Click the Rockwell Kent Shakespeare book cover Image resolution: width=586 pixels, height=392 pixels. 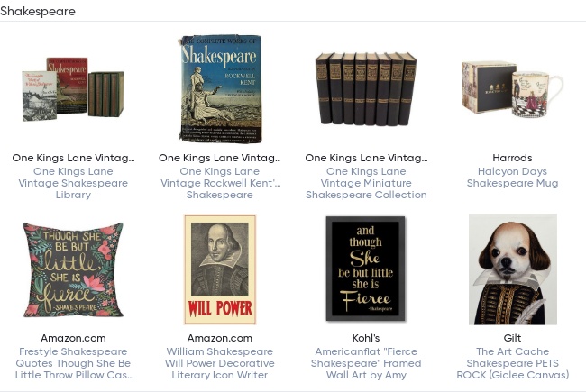(x=220, y=88)
